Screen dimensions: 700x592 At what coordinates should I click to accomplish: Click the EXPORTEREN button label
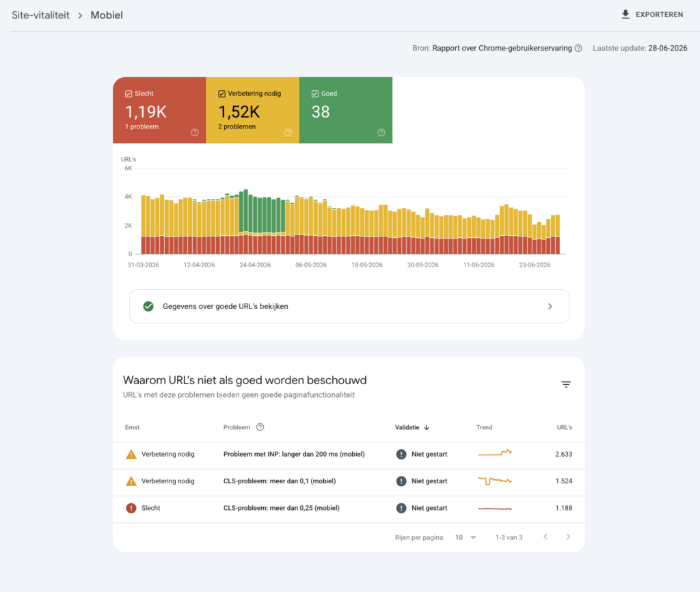(660, 15)
